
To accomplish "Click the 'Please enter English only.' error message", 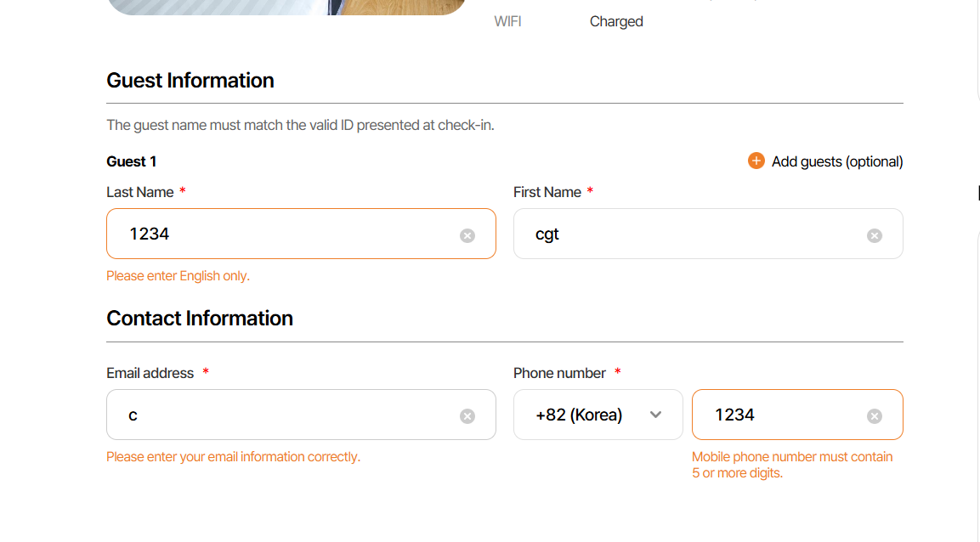I will tap(178, 276).
